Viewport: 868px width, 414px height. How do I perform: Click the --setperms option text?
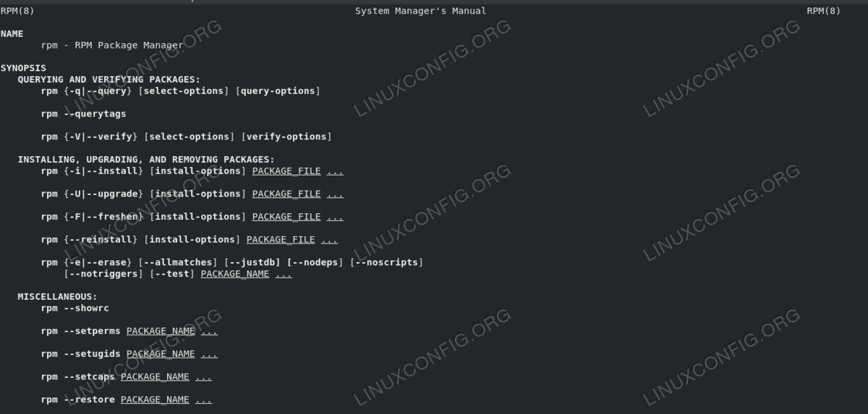(x=92, y=331)
